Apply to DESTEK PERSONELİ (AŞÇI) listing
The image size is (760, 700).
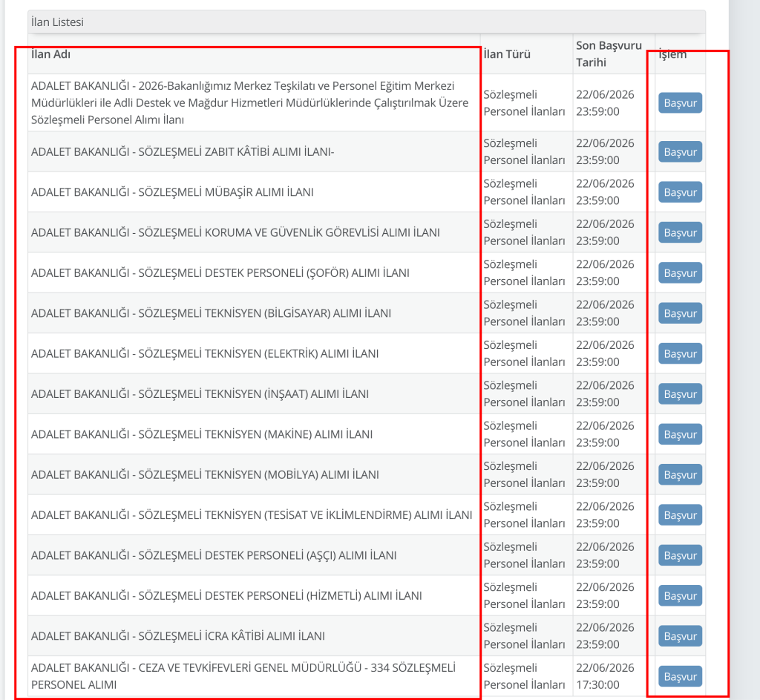click(x=680, y=555)
